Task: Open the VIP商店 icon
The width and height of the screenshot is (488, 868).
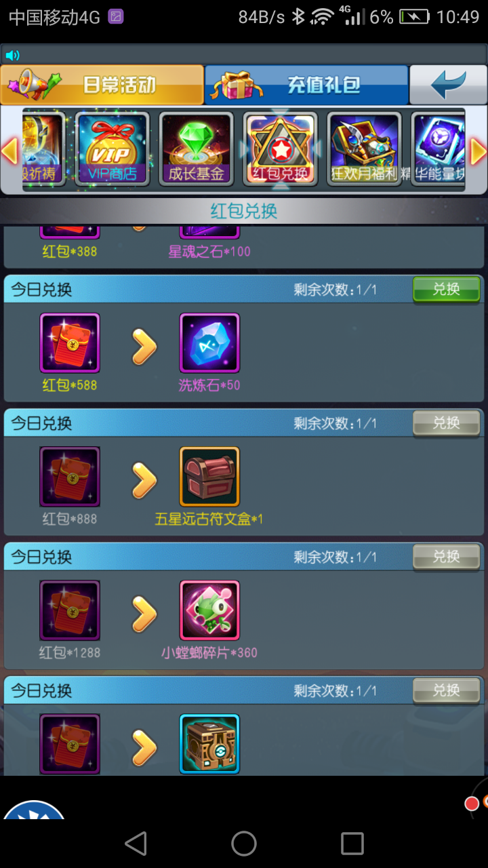Action: coord(112,148)
